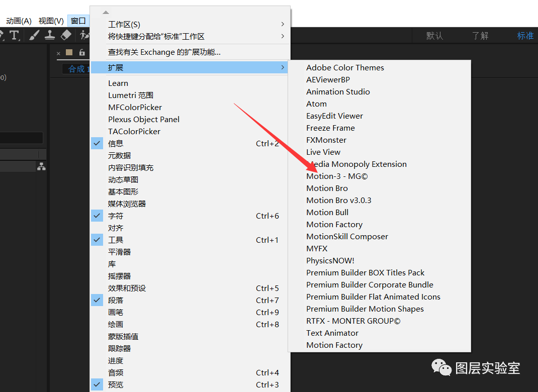Open the 跟踪器 panel
Image resolution: width=538 pixels, height=392 pixels.
189,348
